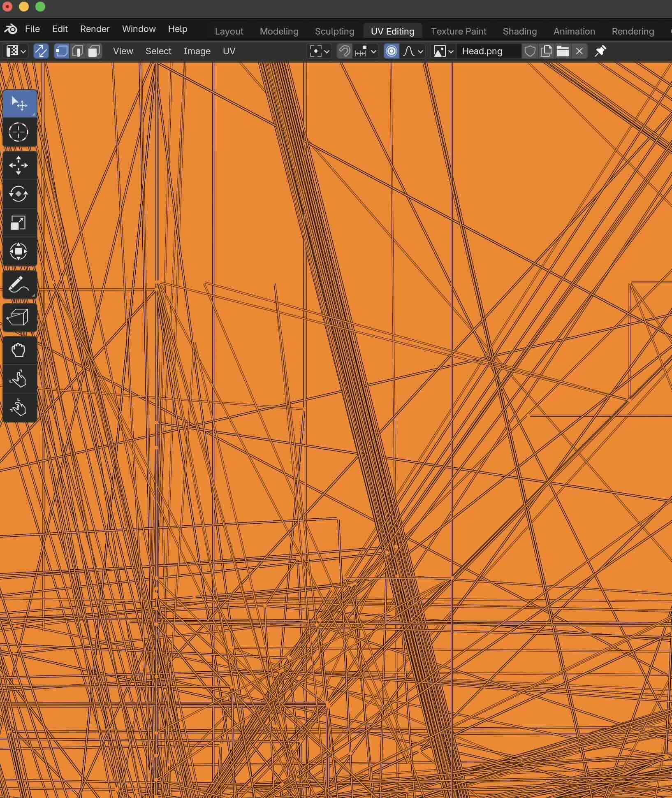The width and height of the screenshot is (672, 798).
Task: Open image file folder icon
Action: (563, 51)
